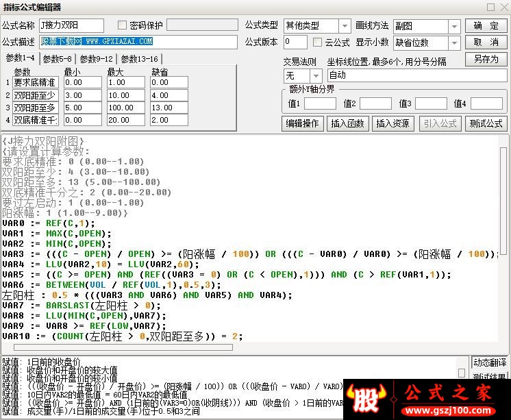Open the 显示小数 dropdown list
The image size is (511, 420).
click(454, 43)
